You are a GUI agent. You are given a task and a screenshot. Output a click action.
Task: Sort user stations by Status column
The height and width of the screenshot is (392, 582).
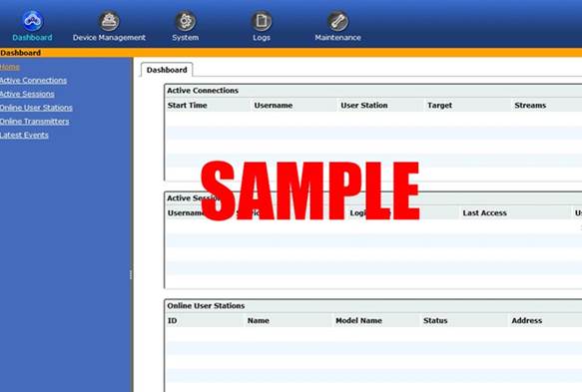click(x=435, y=320)
